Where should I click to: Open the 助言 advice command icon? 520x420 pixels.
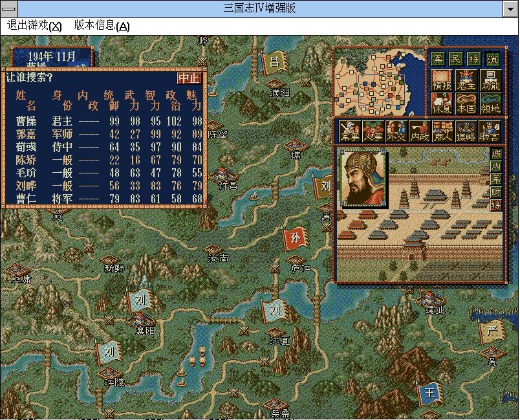[x=489, y=131]
